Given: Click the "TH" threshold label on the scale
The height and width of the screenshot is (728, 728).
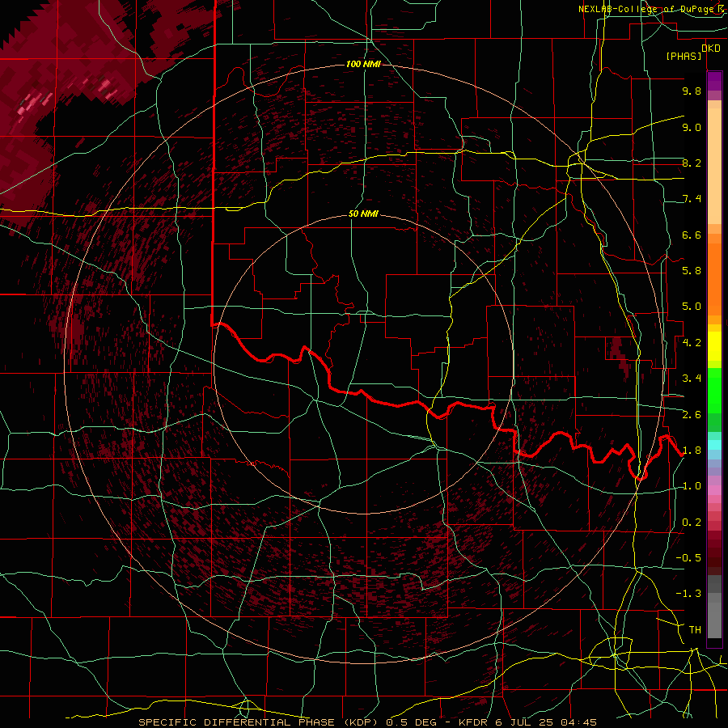Looking at the screenshot, I should click(x=695, y=630).
